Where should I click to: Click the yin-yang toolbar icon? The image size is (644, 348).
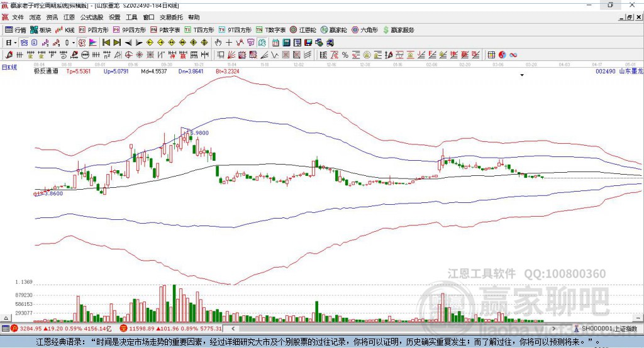[x=502, y=55]
